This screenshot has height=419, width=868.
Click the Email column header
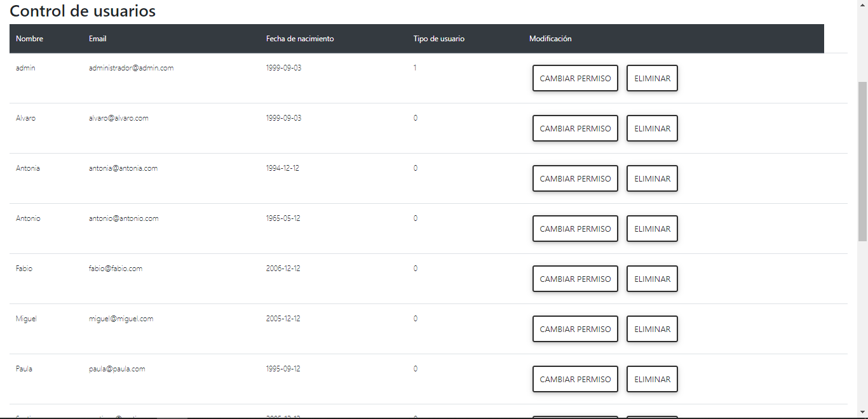click(97, 39)
